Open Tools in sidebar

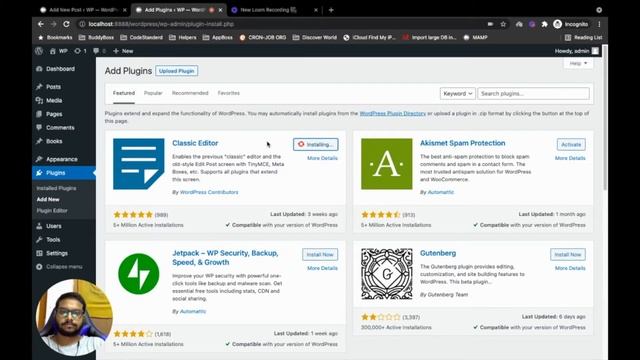coord(53,240)
